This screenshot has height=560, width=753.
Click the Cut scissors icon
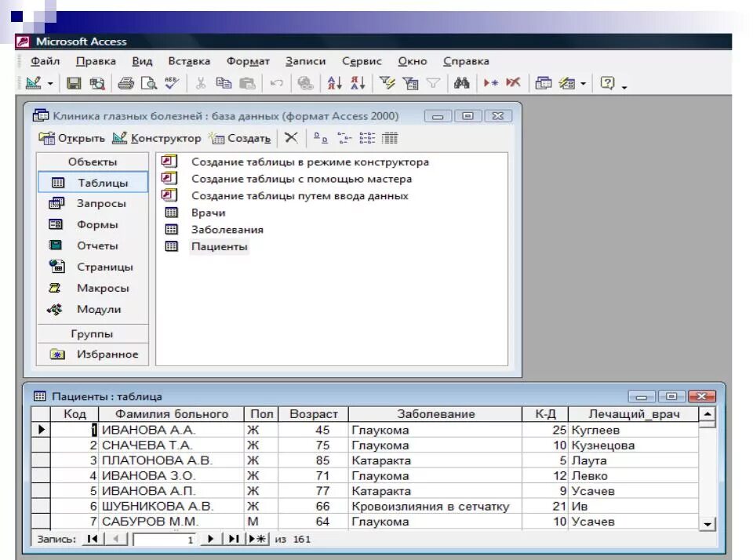201,83
